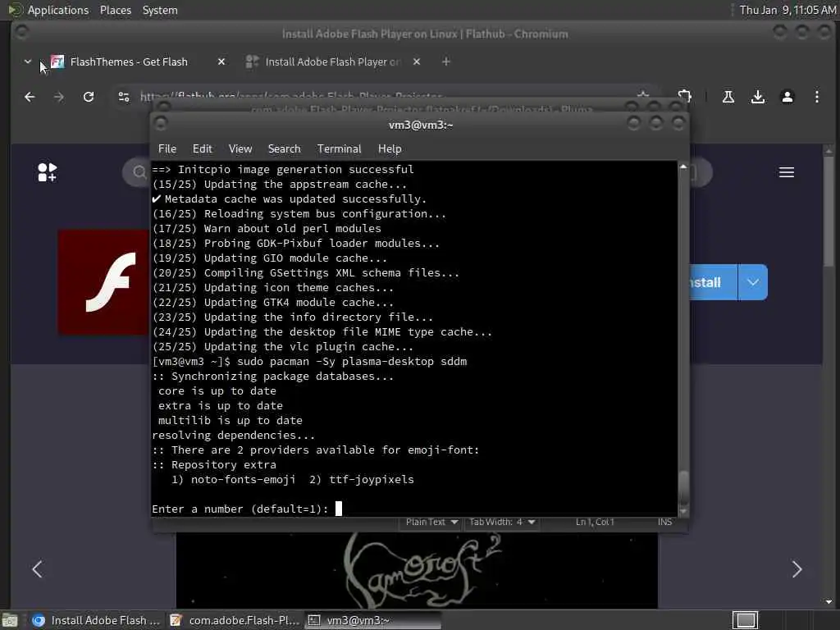Open the Flathub hamburger menu

click(787, 172)
